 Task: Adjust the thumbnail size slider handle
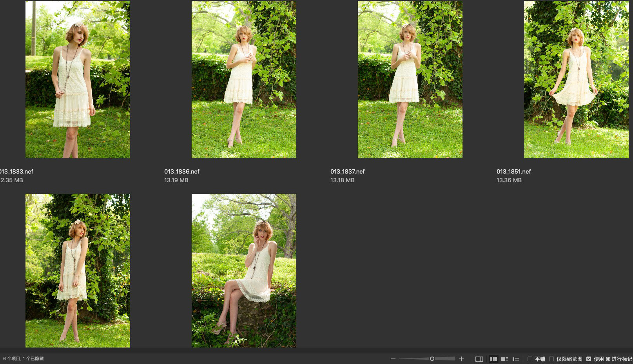pyautogui.click(x=432, y=359)
